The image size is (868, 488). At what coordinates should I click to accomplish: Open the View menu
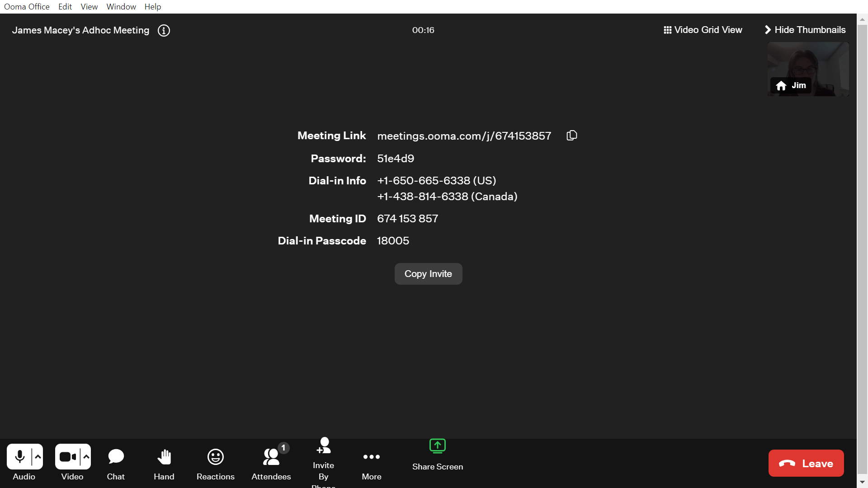pyautogui.click(x=89, y=7)
